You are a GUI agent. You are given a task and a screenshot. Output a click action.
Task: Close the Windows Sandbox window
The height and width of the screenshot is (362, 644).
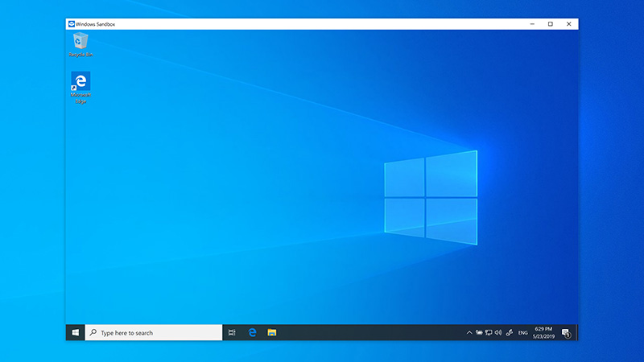click(x=569, y=24)
